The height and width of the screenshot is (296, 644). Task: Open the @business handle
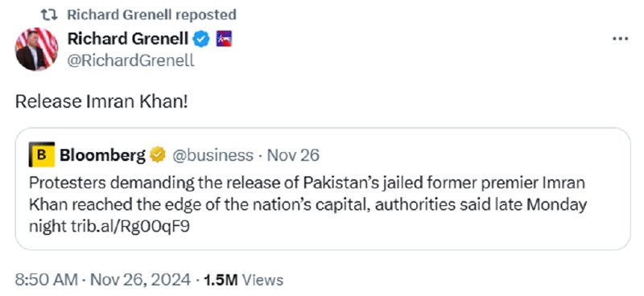213,155
